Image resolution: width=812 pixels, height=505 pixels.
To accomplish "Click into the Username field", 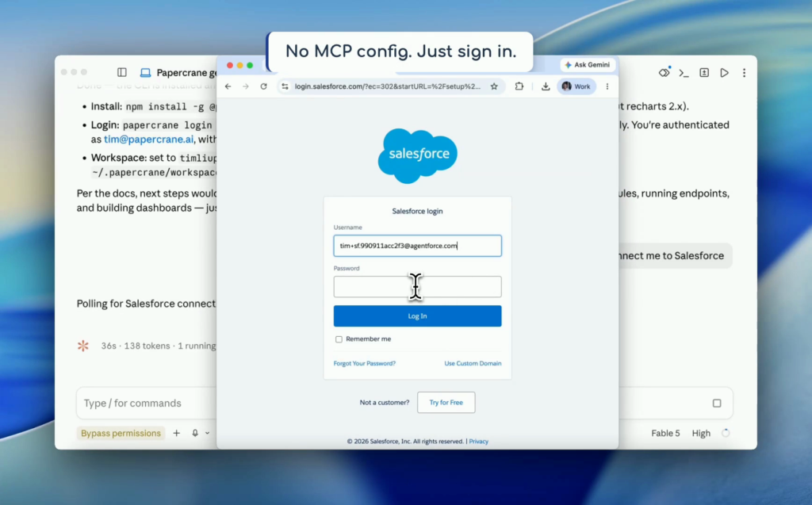I will [x=417, y=246].
